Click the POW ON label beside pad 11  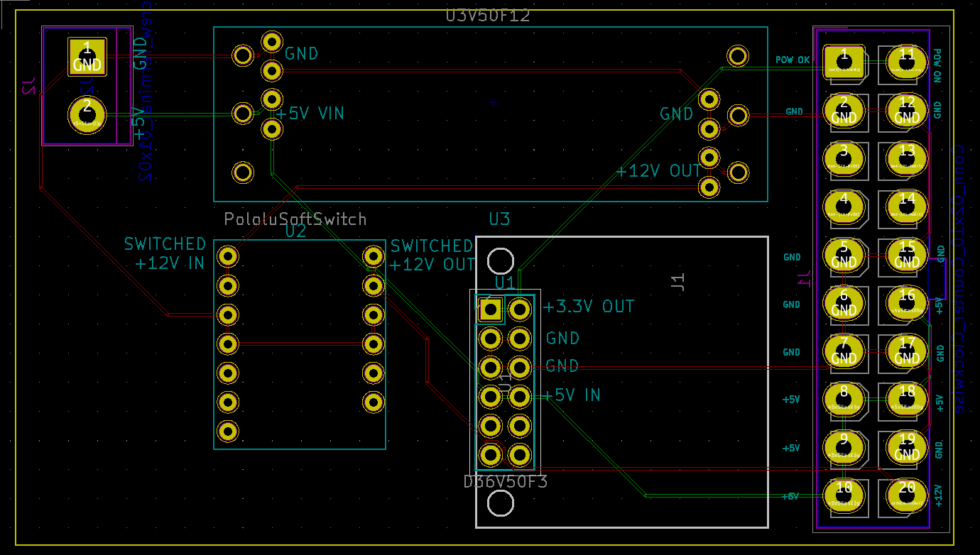[x=937, y=66]
